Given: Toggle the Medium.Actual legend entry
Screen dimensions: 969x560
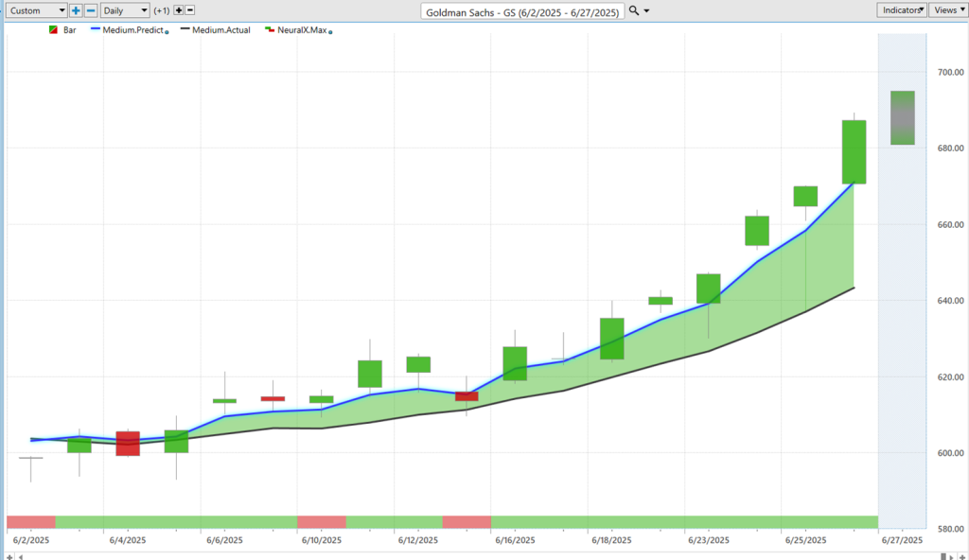Looking at the screenshot, I should (221, 30).
